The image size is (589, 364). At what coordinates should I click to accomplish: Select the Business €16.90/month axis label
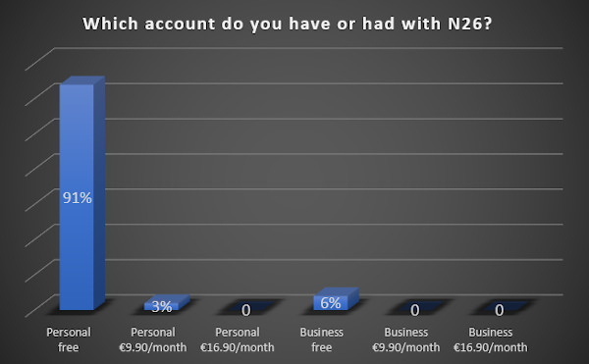tap(491, 339)
